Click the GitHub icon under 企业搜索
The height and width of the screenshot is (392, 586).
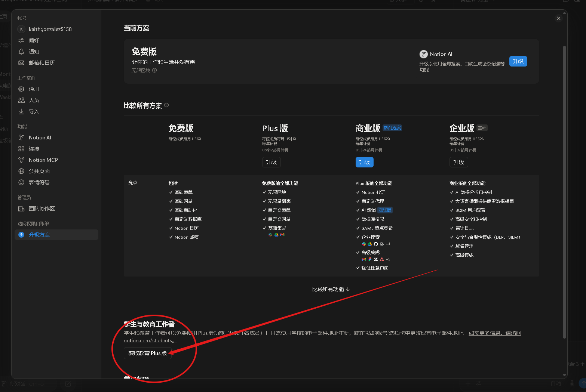point(376,244)
